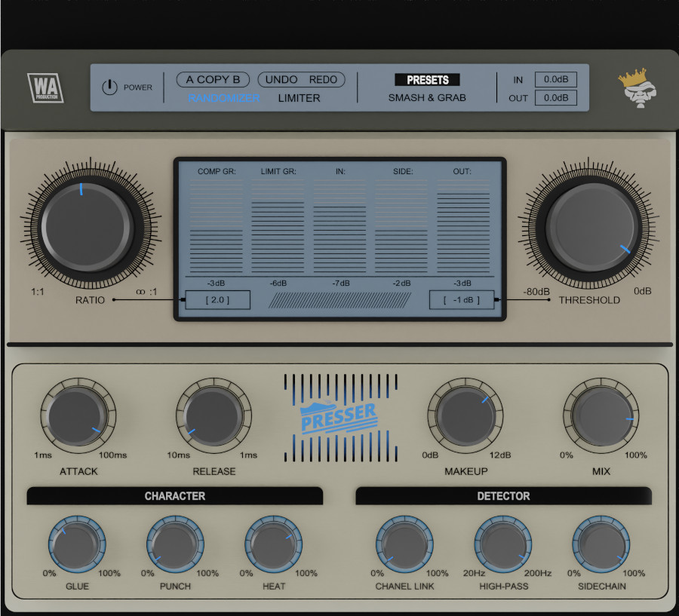Click the 200Hz high-pass label
Image resolution: width=679 pixels, height=616 pixels.
(538, 573)
